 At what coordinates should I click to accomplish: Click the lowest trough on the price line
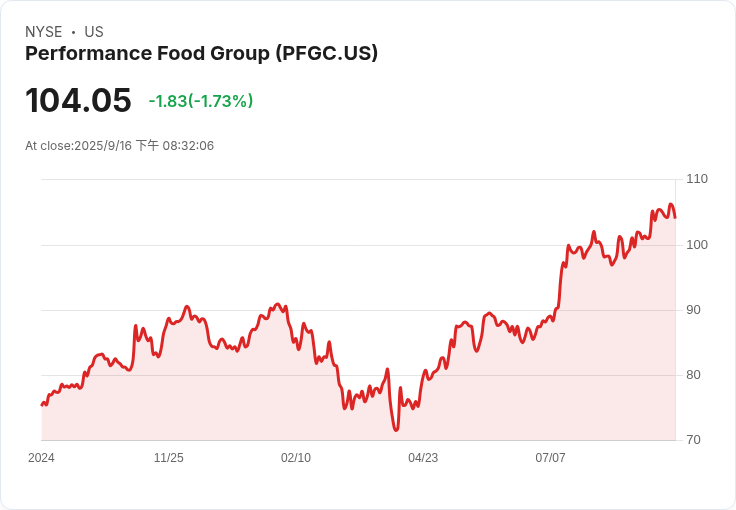(396, 430)
